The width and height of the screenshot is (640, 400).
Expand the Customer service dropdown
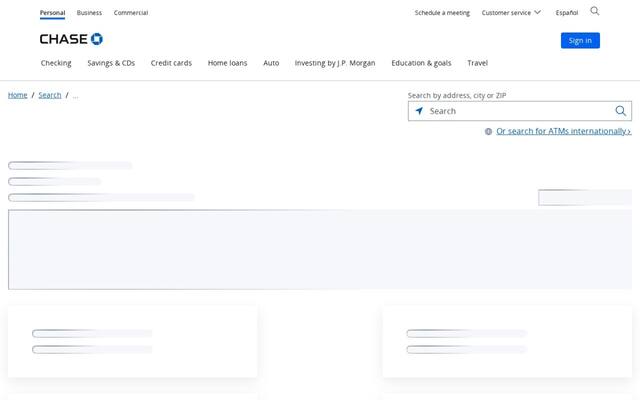511,13
